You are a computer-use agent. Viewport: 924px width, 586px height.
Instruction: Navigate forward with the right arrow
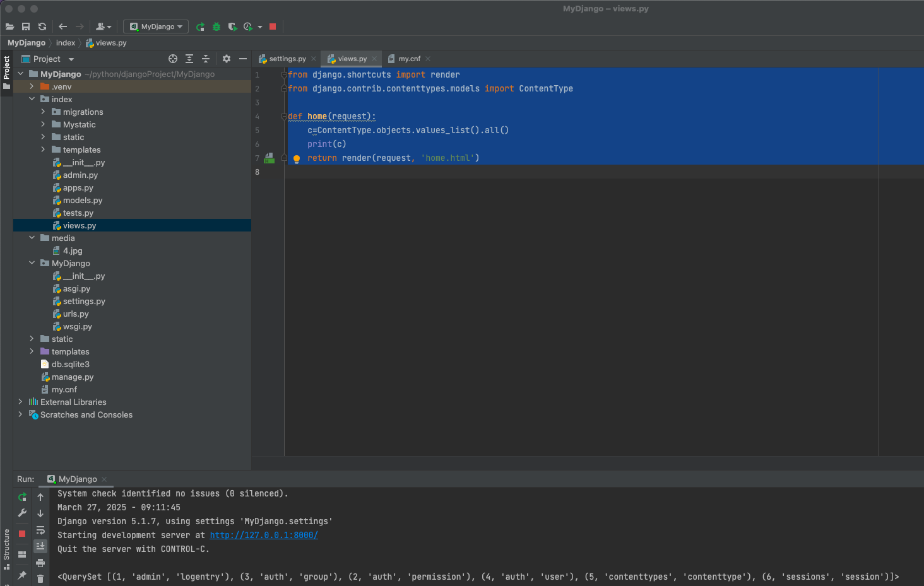click(x=80, y=26)
